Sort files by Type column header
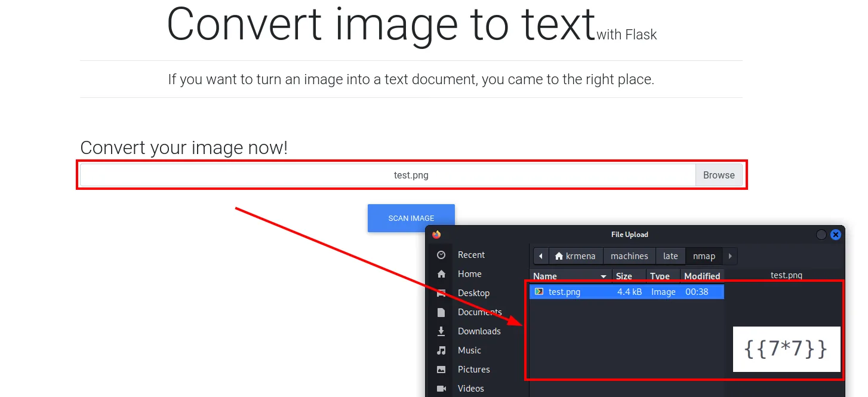The height and width of the screenshot is (397, 868). coord(663,276)
